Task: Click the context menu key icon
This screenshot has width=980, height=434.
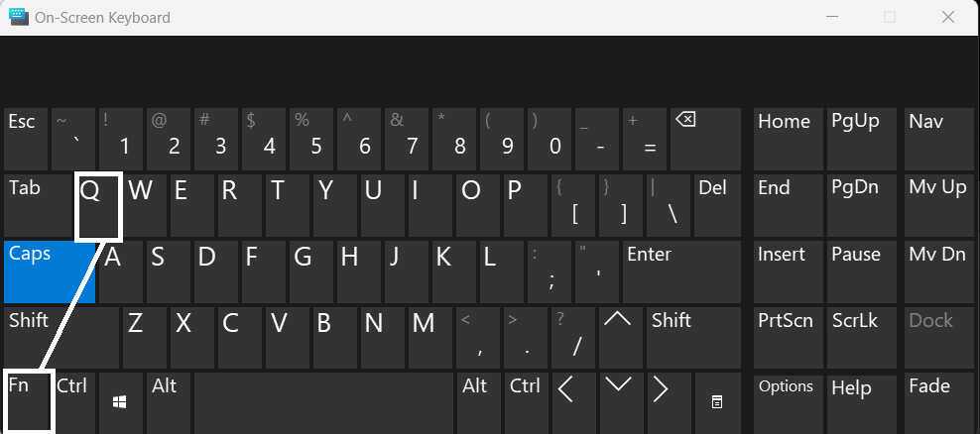Action: (717, 402)
